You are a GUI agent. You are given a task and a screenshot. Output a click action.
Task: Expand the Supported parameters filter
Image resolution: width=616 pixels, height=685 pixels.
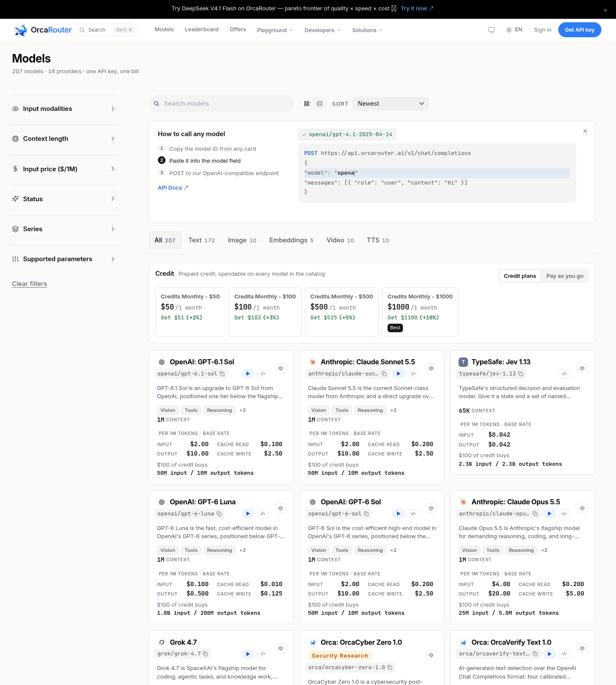(64, 259)
